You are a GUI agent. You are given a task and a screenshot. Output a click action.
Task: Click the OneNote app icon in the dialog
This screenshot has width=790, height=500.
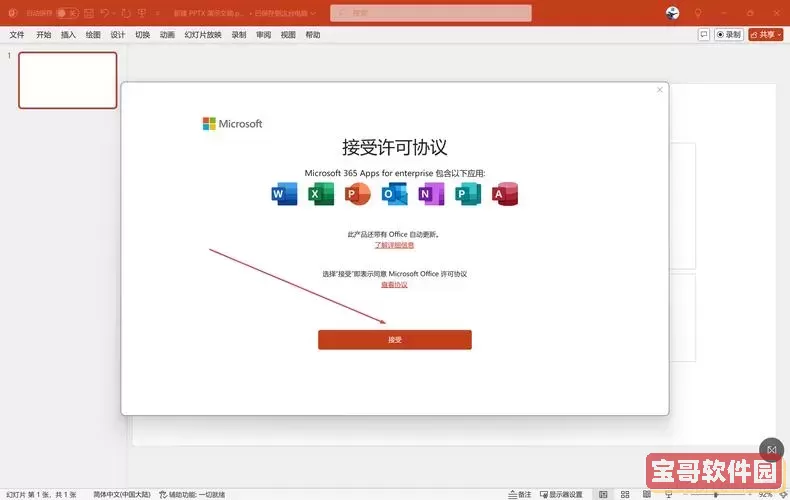click(431, 194)
